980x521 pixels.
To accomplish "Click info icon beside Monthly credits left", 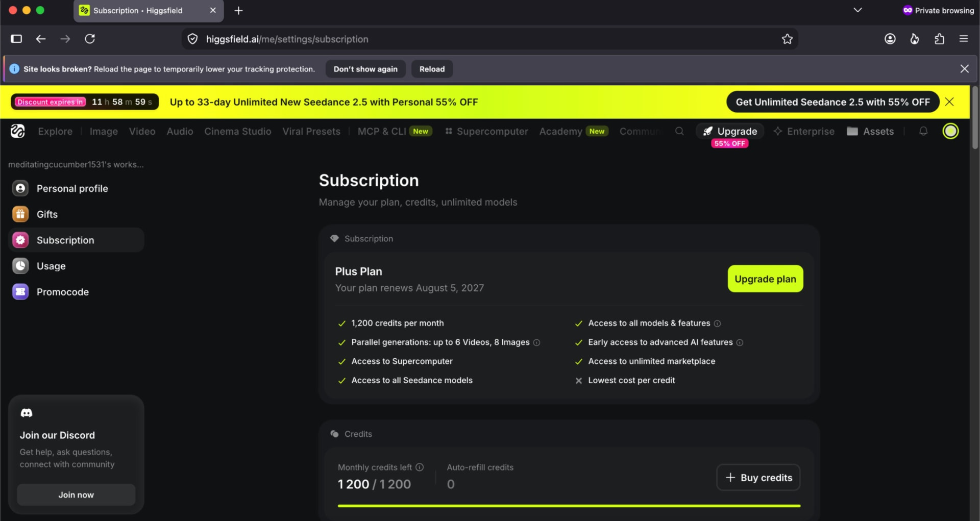I will 420,467.
